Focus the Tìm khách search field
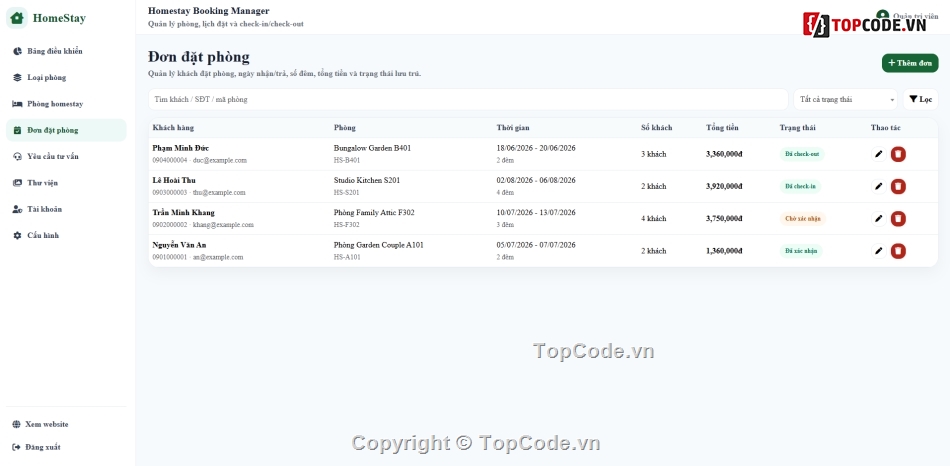The image size is (950, 466). point(468,99)
